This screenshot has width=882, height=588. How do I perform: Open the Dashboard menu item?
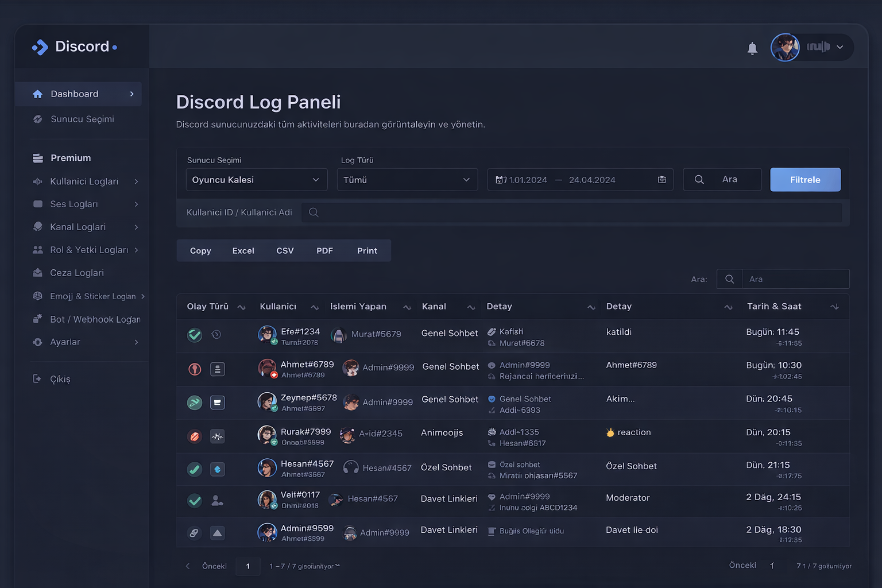click(x=78, y=94)
